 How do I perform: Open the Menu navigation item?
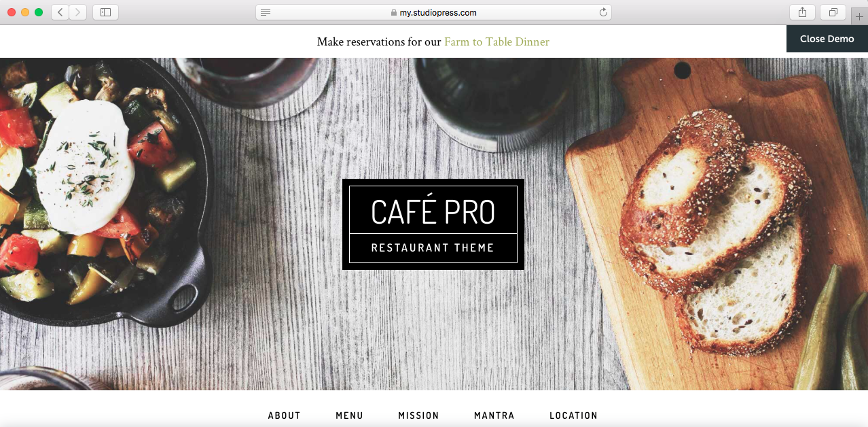(x=349, y=415)
